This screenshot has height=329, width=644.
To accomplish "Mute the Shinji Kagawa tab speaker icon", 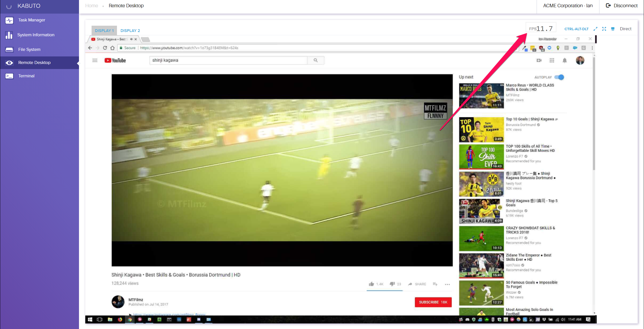I will 131,39.
